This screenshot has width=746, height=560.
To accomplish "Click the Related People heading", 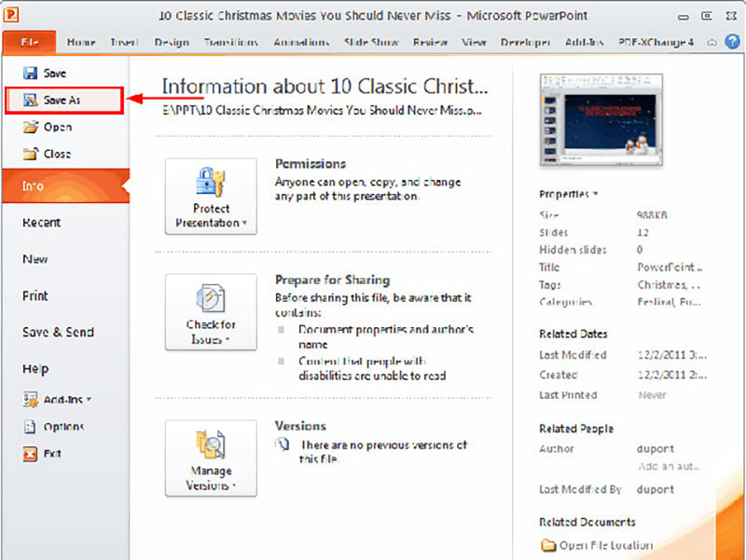I will pyautogui.click(x=576, y=429).
